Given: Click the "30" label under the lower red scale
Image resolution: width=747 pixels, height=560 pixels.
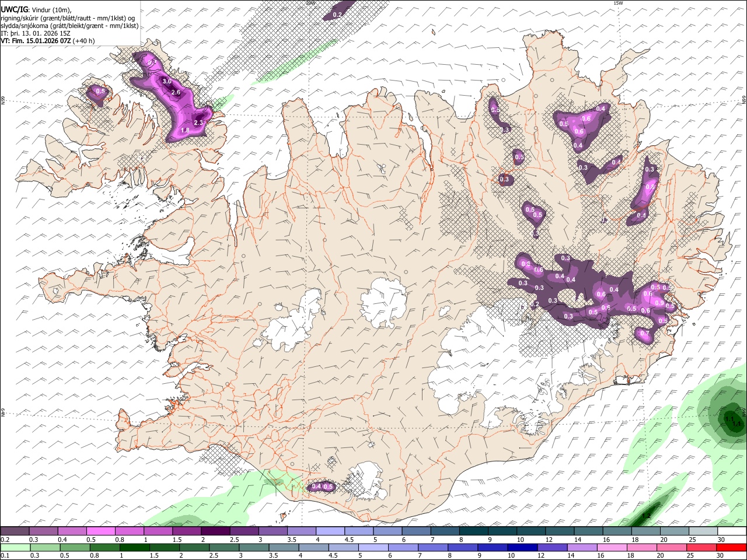Looking at the screenshot, I should (x=720, y=555).
